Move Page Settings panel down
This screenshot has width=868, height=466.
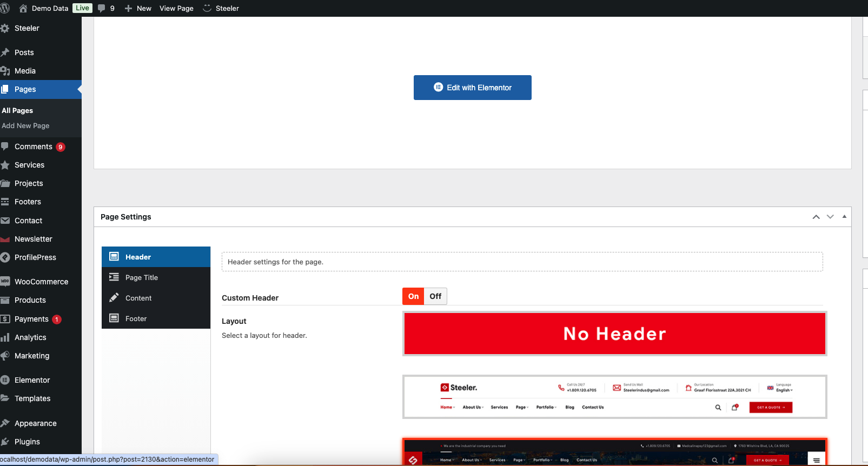coord(830,217)
